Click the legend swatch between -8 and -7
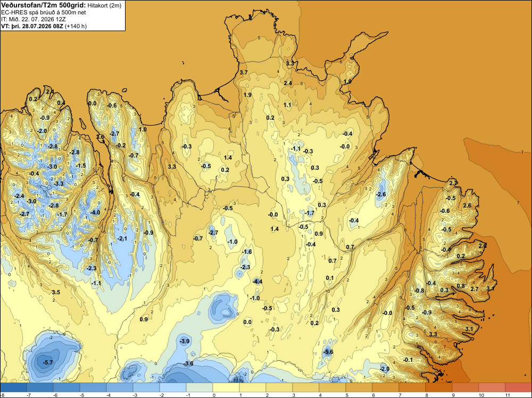This screenshot has width=532, height=398. [14, 387]
